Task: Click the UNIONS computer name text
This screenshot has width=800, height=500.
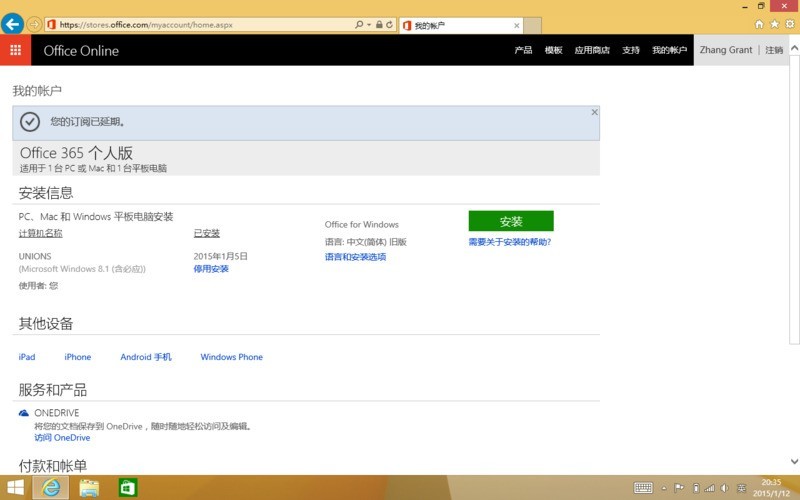Action: click(35, 256)
